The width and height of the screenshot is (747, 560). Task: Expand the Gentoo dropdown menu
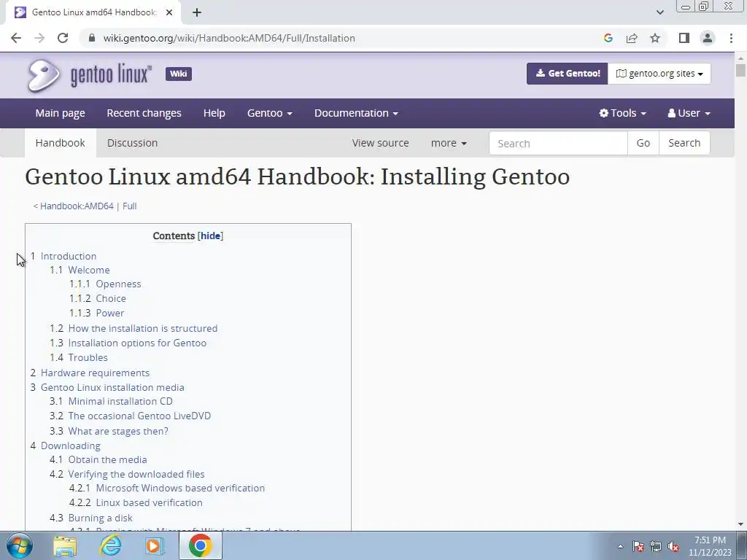(x=270, y=113)
